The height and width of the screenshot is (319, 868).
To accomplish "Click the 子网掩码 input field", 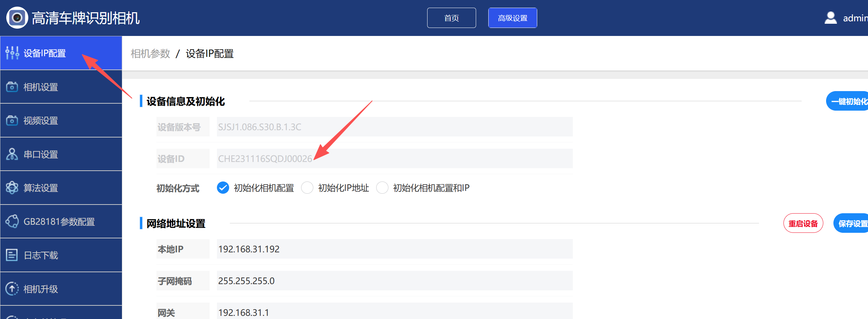I will tap(395, 281).
